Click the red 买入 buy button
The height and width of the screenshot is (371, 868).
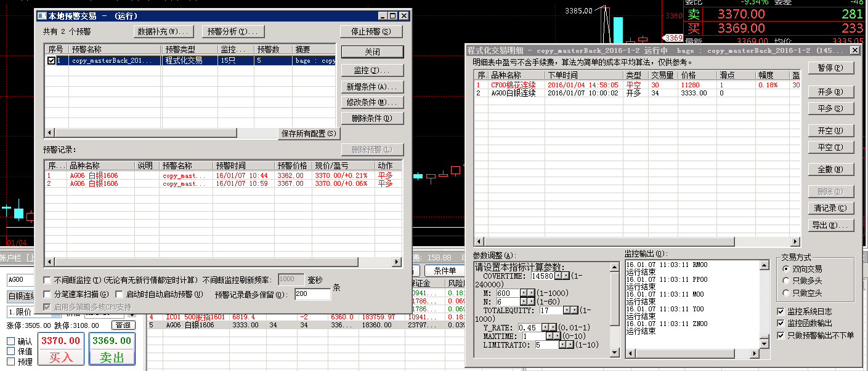(x=60, y=349)
